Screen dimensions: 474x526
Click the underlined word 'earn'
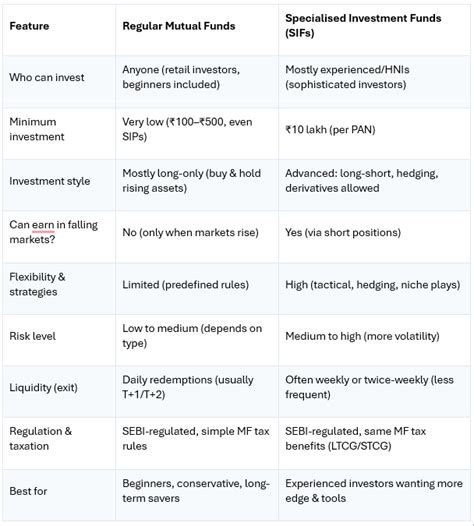point(43,225)
